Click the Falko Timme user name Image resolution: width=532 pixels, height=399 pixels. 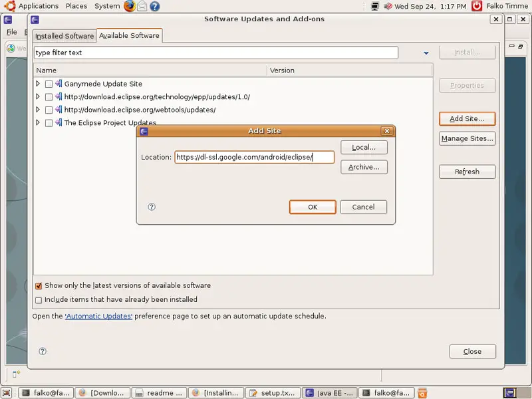(507, 6)
